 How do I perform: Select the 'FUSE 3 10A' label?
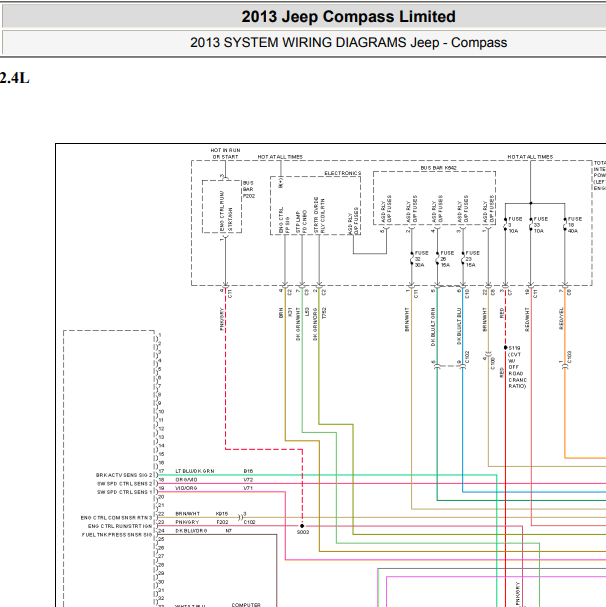pos(515,225)
